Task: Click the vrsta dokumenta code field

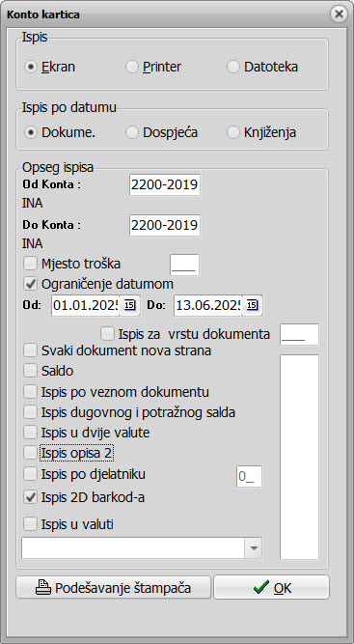Action: tap(299, 334)
